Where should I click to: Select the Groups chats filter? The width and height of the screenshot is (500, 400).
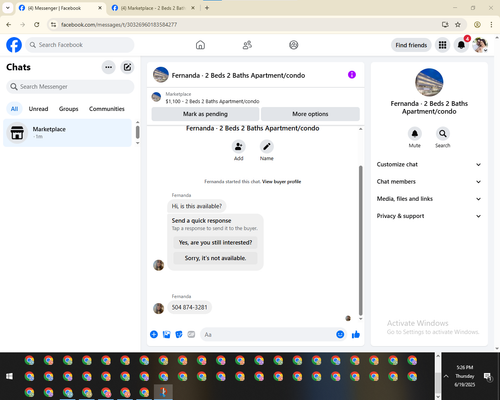pos(68,109)
